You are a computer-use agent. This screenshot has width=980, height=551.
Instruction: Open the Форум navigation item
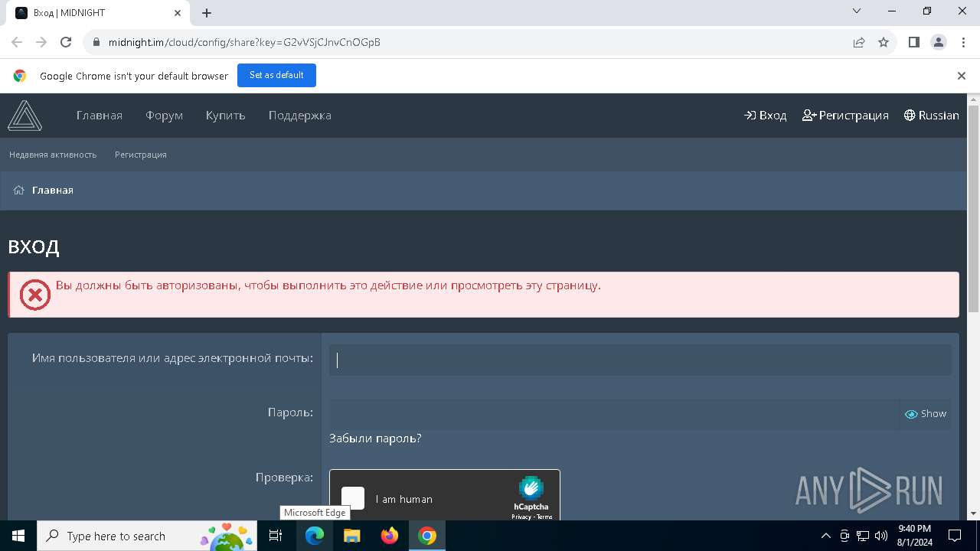(x=165, y=116)
